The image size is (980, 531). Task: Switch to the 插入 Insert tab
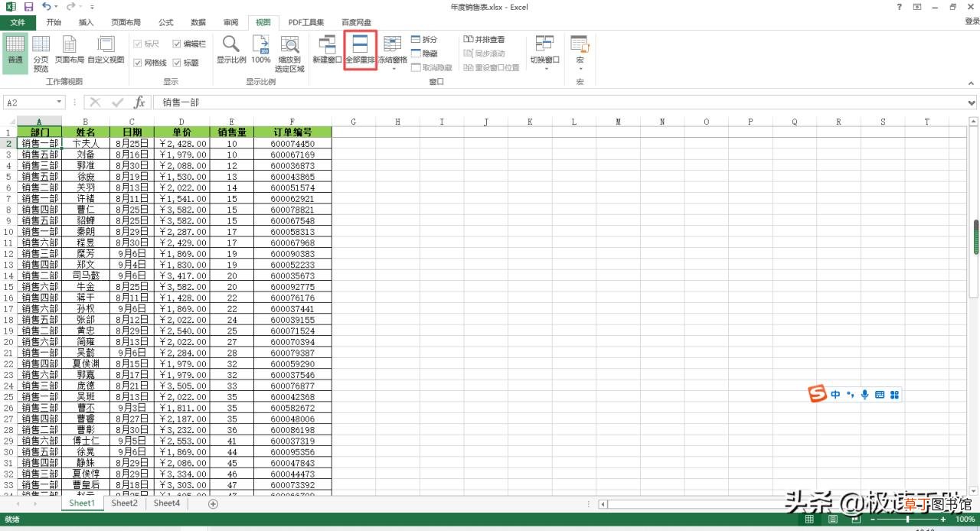[x=87, y=22]
